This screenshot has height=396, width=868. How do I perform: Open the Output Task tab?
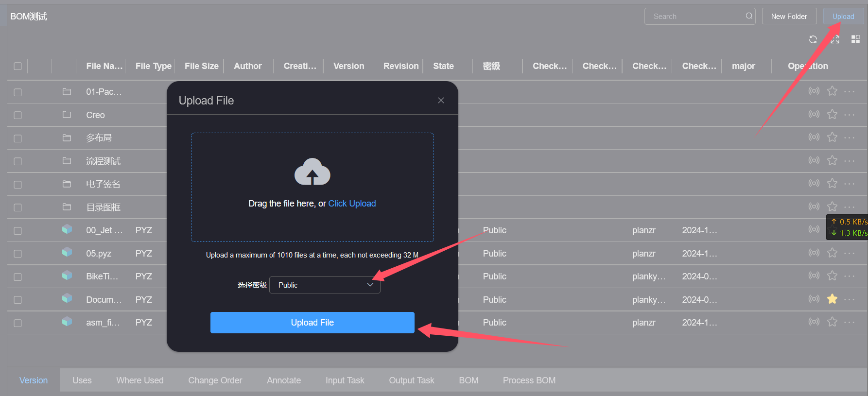click(412, 380)
